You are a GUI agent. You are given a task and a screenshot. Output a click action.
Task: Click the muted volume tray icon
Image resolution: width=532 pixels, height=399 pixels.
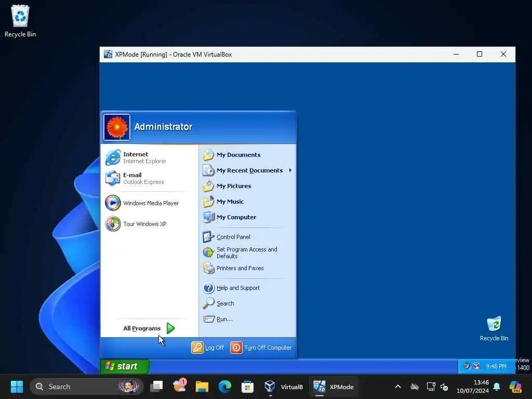point(444,387)
